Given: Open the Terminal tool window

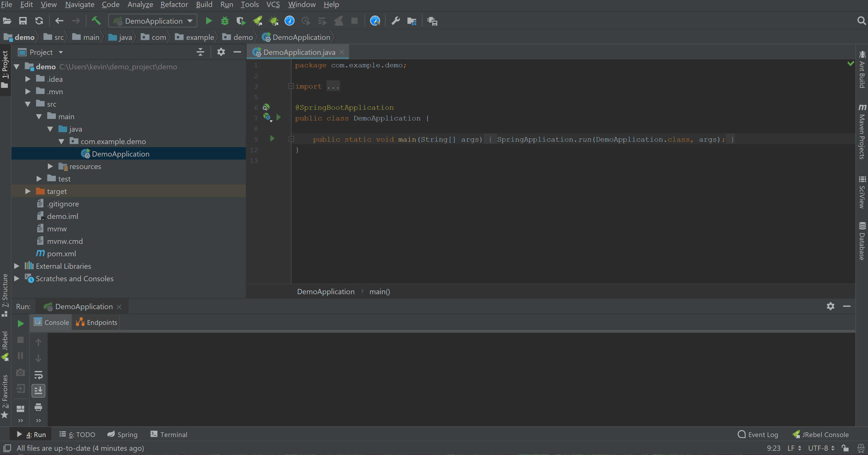Looking at the screenshot, I should click(169, 435).
